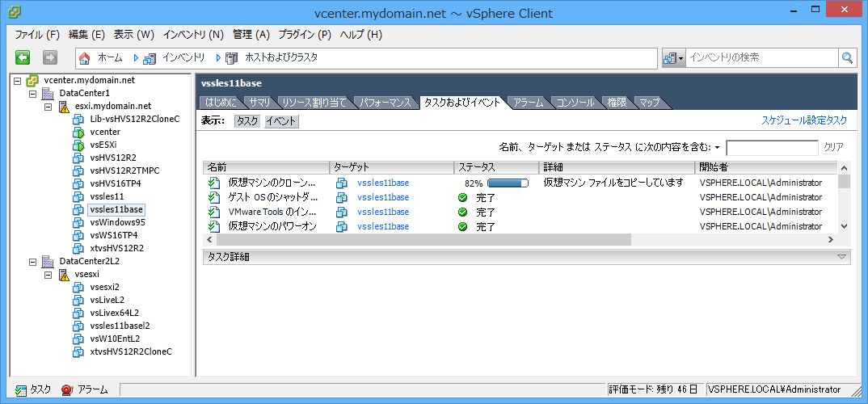Click the powered-on vsESXi VM icon
The height and width of the screenshot is (404, 868).
[78, 145]
